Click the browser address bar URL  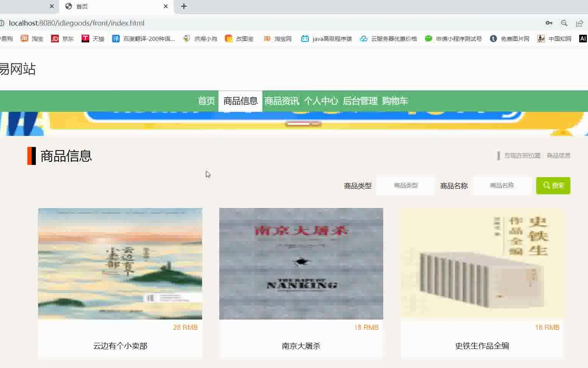(77, 23)
